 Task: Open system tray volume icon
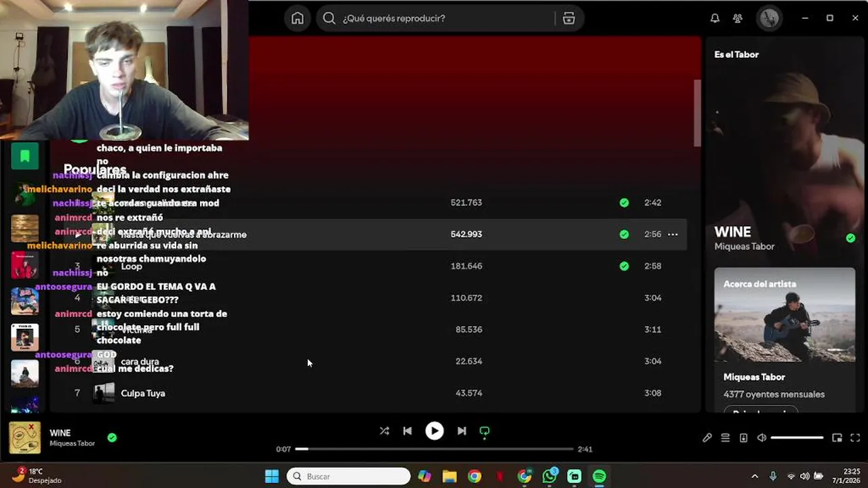(804, 476)
